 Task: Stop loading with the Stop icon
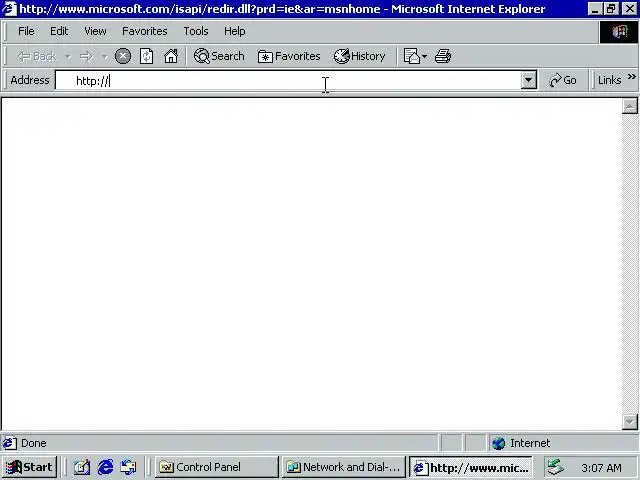tap(122, 56)
